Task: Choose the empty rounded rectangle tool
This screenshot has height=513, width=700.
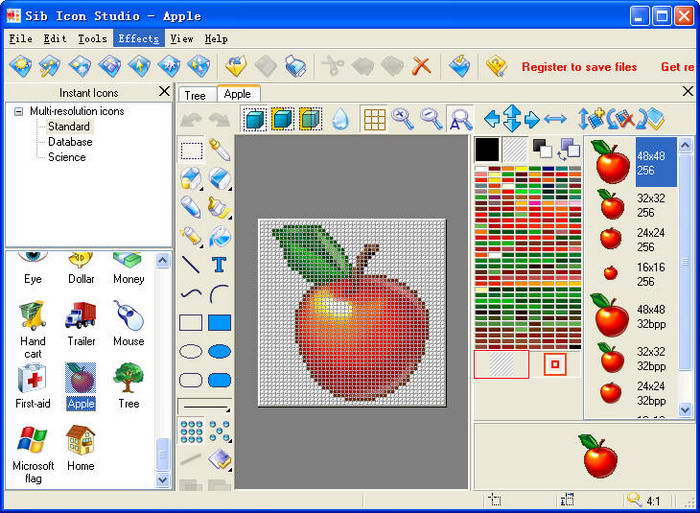Action: 191,380
